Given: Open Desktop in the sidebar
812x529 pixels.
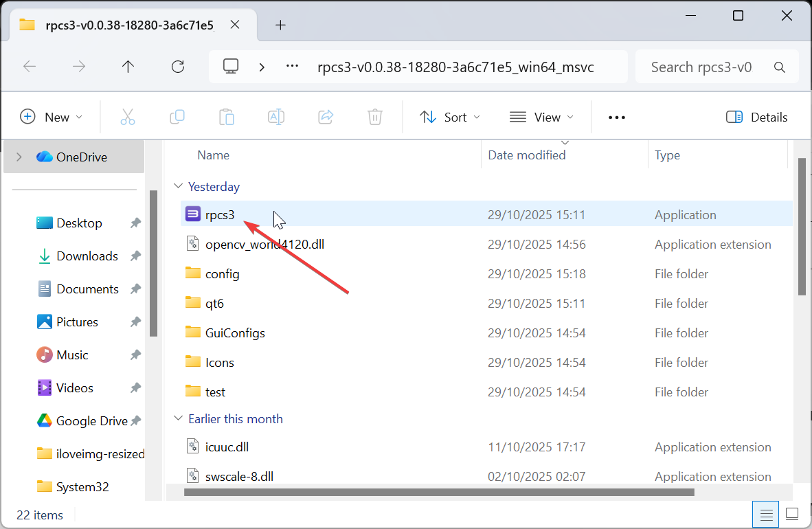Looking at the screenshot, I should (x=79, y=223).
